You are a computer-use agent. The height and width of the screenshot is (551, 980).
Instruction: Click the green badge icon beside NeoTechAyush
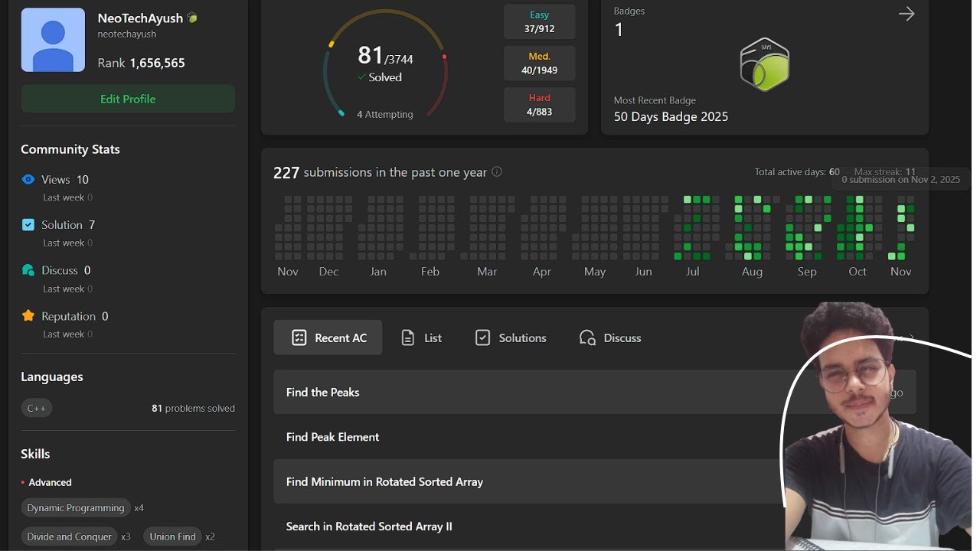(192, 18)
